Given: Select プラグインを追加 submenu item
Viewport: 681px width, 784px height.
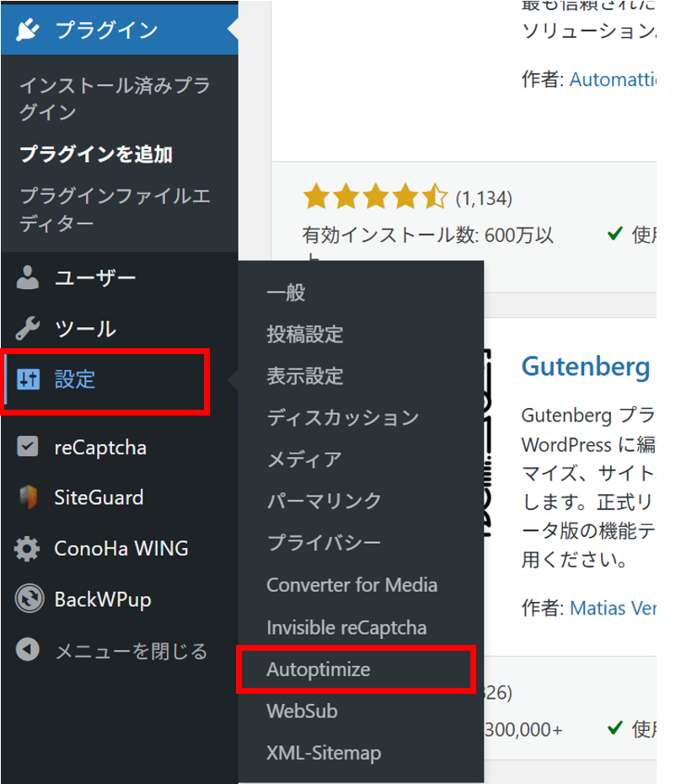Looking at the screenshot, I should (96, 154).
